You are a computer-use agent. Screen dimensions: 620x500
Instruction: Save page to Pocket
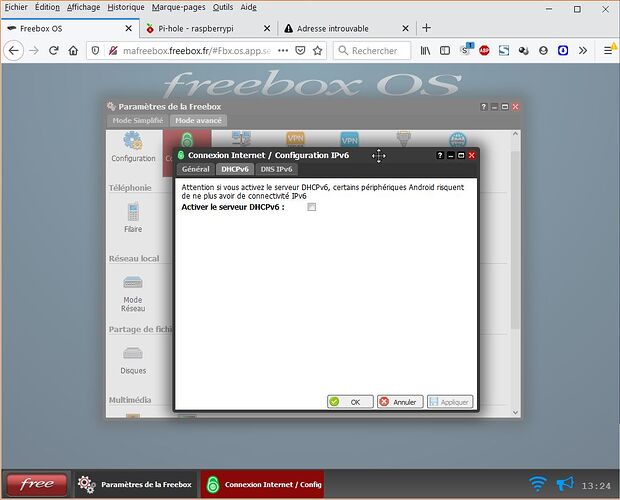click(x=300, y=51)
